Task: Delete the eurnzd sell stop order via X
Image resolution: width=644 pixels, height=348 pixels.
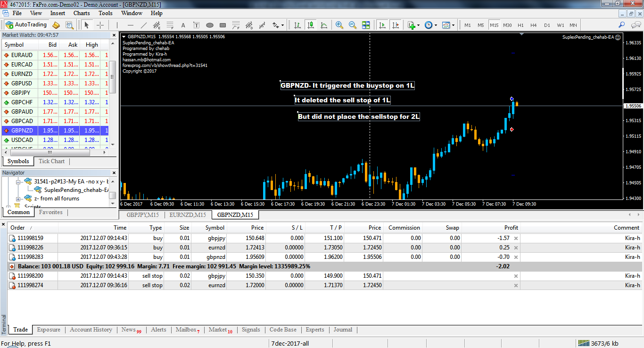Action: click(x=516, y=285)
